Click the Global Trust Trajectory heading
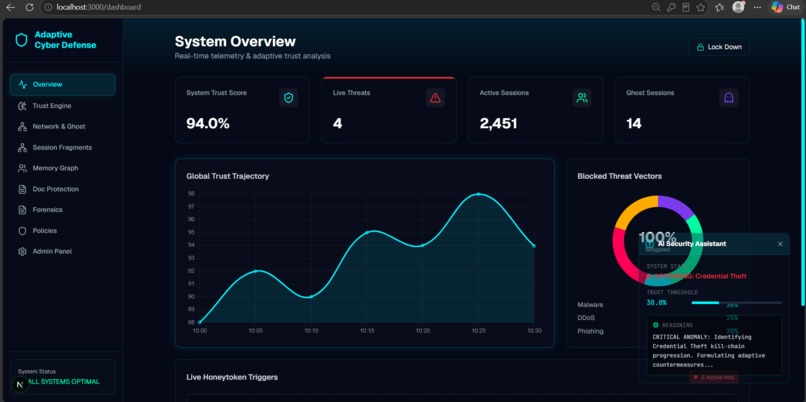Viewport: 806px width, 402px height. pos(228,176)
